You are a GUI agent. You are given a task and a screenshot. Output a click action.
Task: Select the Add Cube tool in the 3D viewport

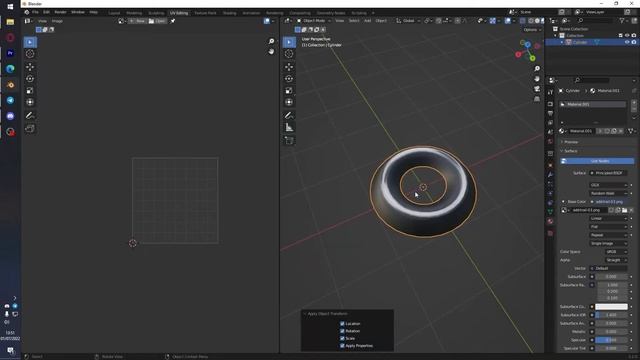click(x=289, y=141)
